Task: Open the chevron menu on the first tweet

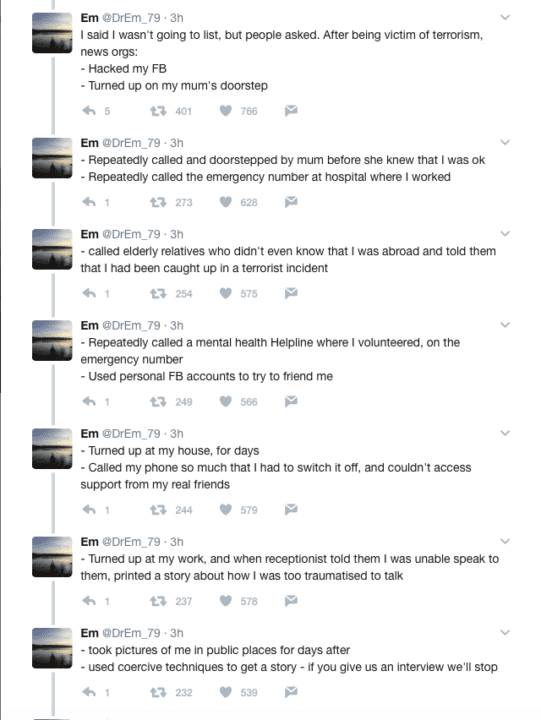Action: click(505, 17)
